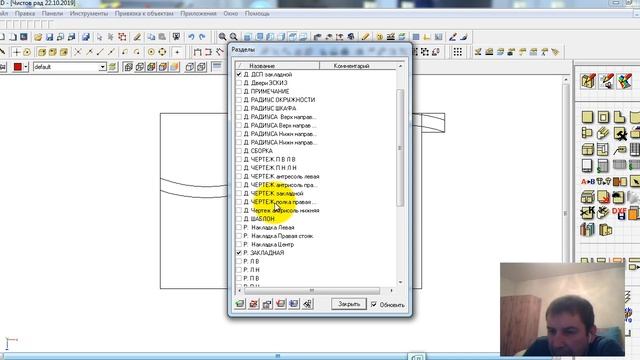The image size is (640, 360).
Task: Click the red current color swatch
Action: click(x=18, y=67)
